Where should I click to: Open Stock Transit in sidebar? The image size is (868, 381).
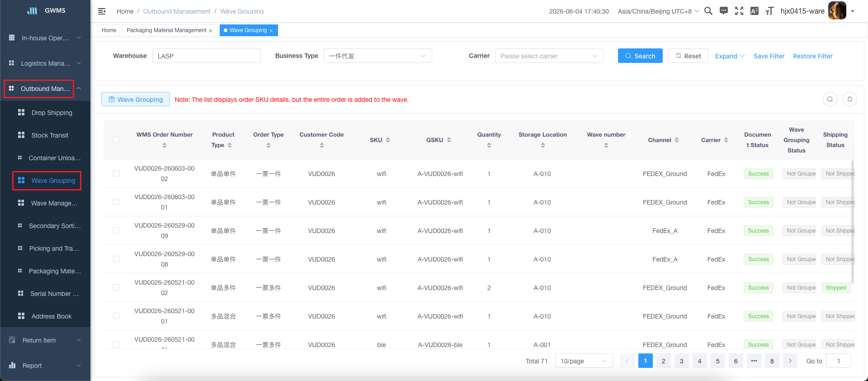pyautogui.click(x=45, y=135)
